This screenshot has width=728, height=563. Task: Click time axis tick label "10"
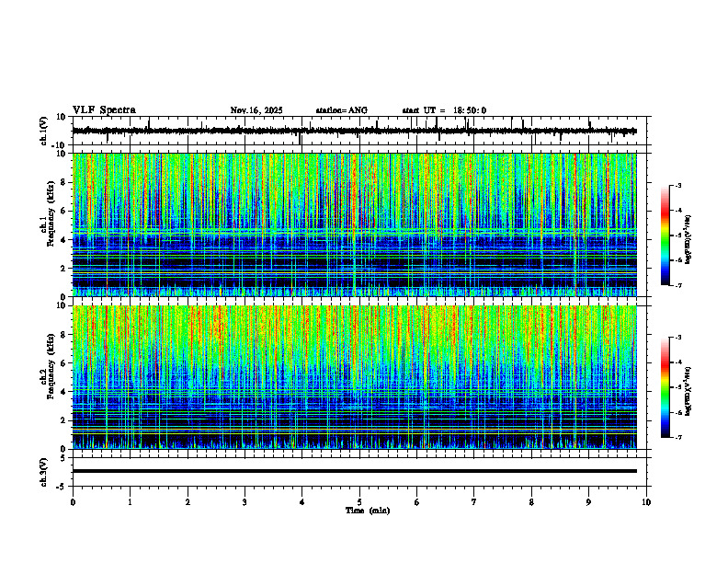(x=646, y=502)
